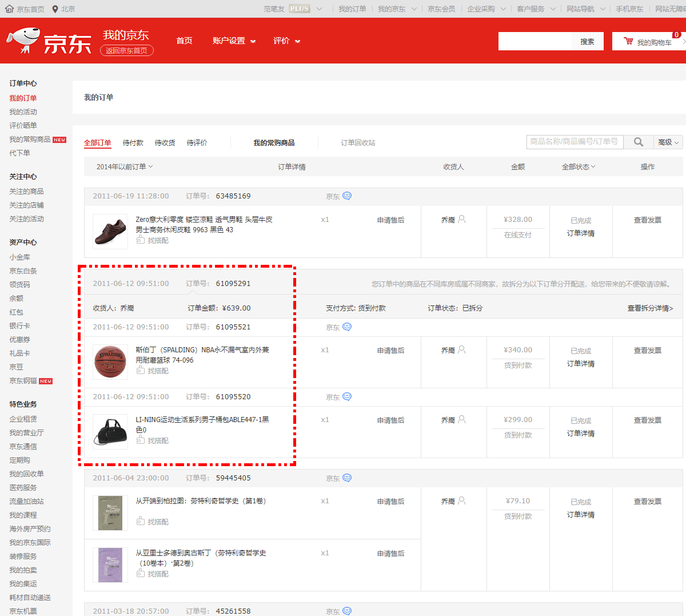This screenshot has height=616, width=686.
Task: Click the header search input field
Action: [535, 41]
